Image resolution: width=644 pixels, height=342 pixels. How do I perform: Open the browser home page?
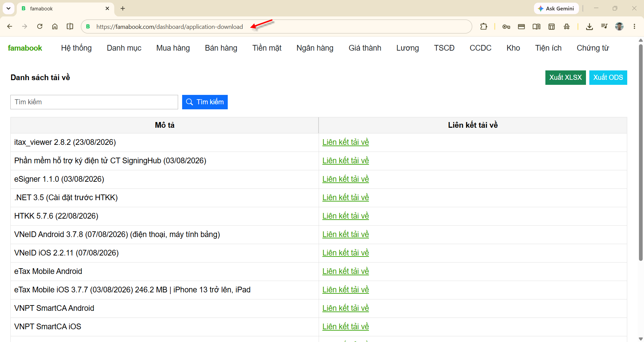coord(55,26)
